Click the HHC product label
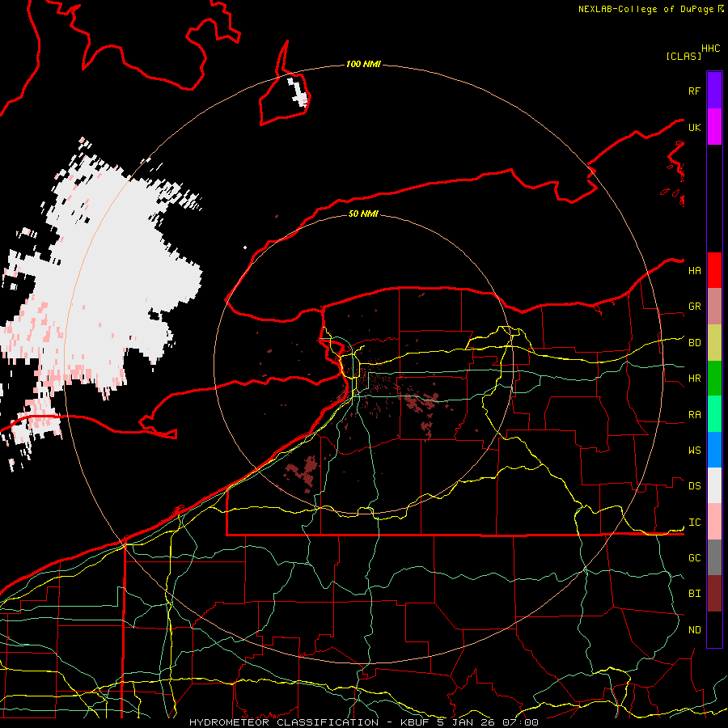Image resolution: width=728 pixels, height=728 pixels. click(711, 49)
